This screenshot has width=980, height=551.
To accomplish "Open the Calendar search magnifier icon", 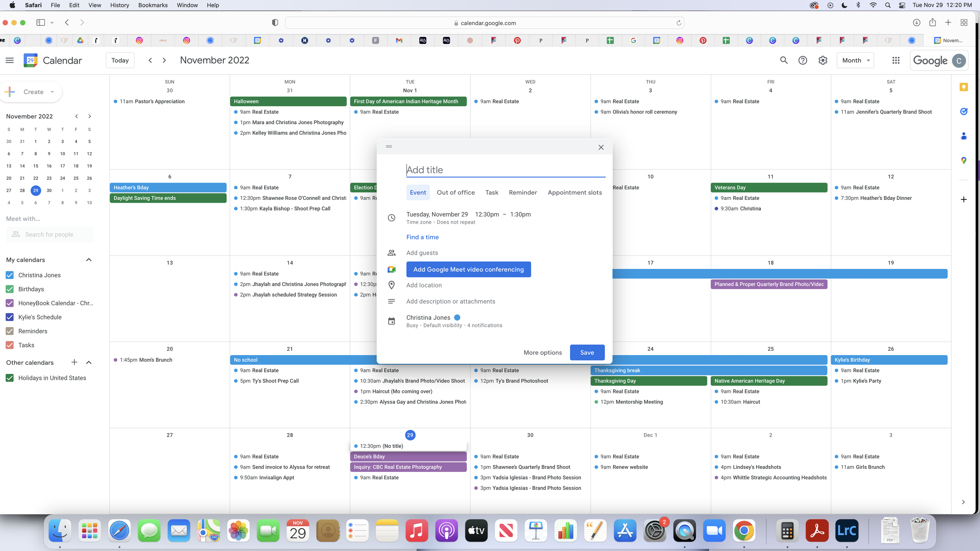I will (784, 60).
